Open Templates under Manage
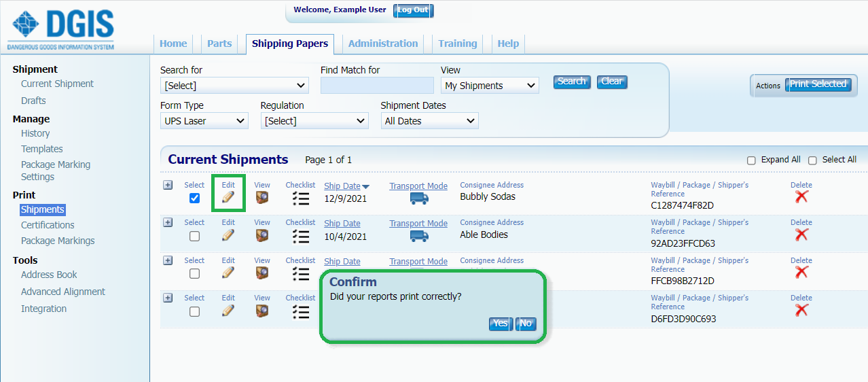The width and height of the screenshot is (868, 382). [42, 149]
